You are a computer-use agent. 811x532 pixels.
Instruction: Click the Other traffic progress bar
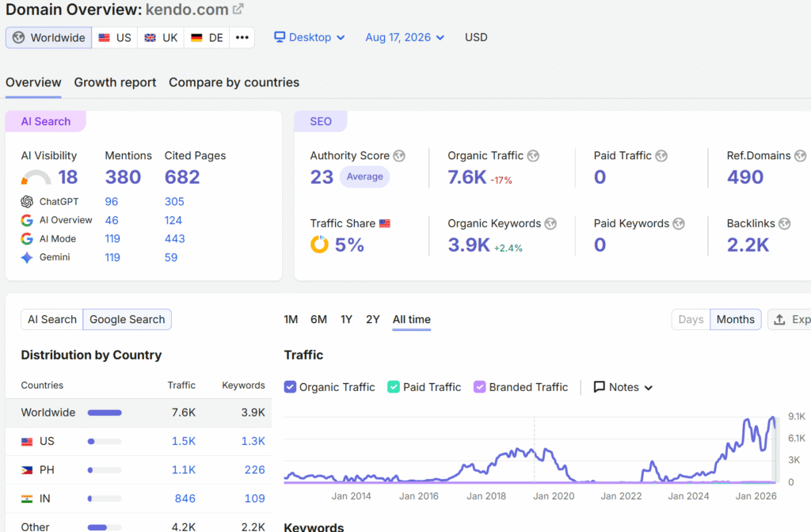(105, 527)
